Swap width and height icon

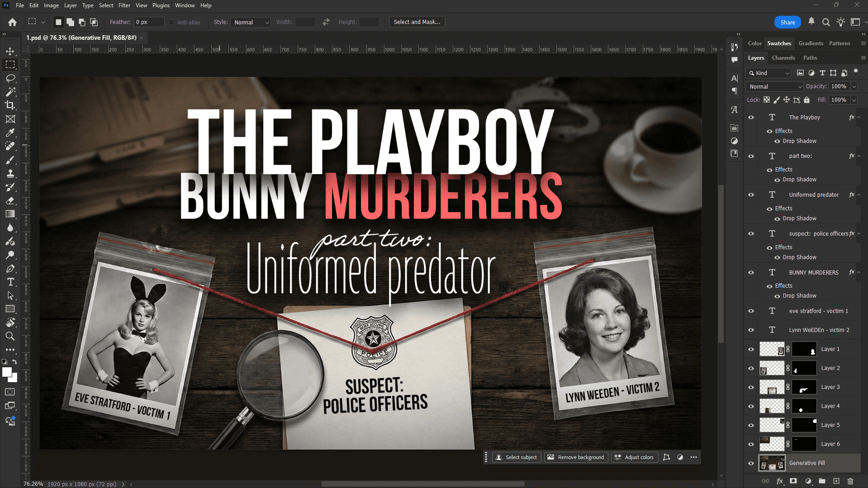coord(326,22)
